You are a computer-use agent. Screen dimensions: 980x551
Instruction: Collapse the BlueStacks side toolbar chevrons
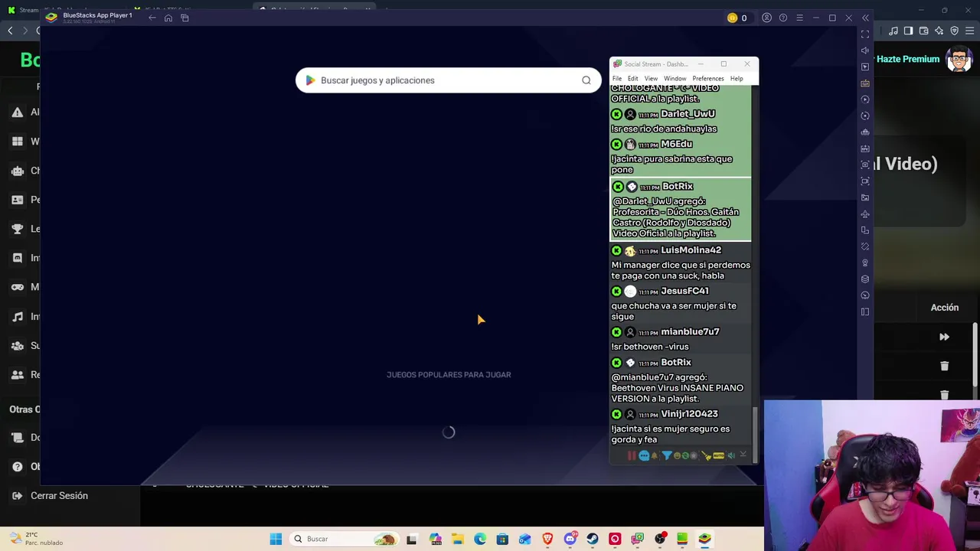[865, 18]
